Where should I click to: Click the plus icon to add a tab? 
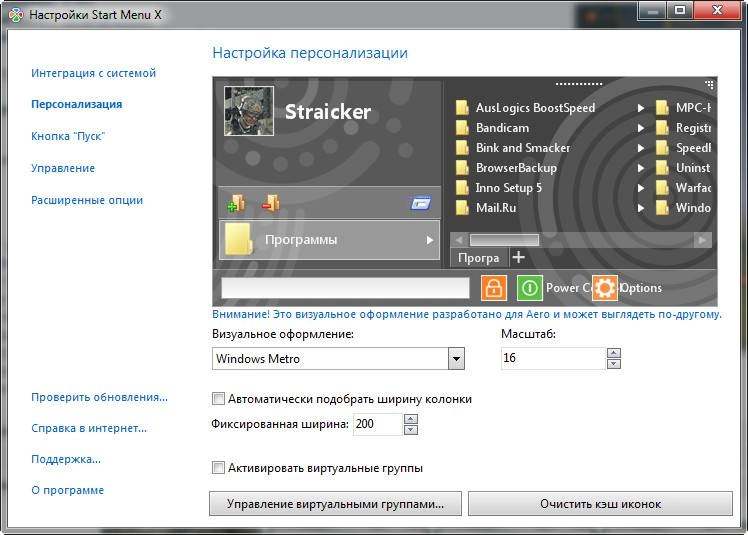(x=519, y=258)
